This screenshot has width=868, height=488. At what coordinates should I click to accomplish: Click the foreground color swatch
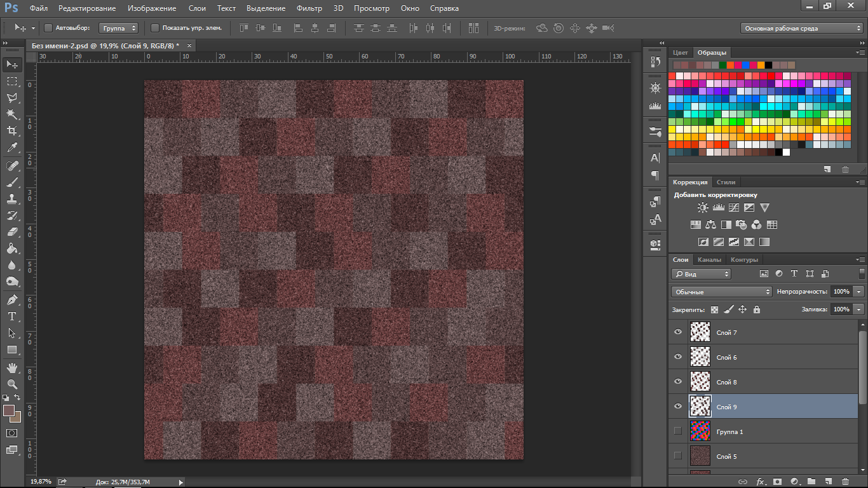tap(9, 411)
